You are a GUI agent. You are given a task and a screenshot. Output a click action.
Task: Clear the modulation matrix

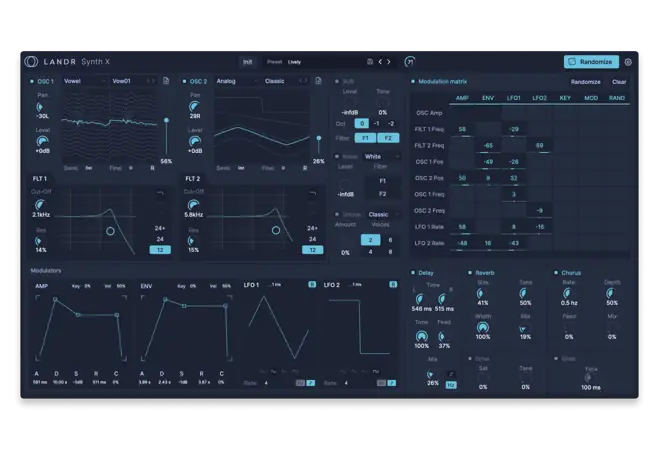tap(619, 81)
